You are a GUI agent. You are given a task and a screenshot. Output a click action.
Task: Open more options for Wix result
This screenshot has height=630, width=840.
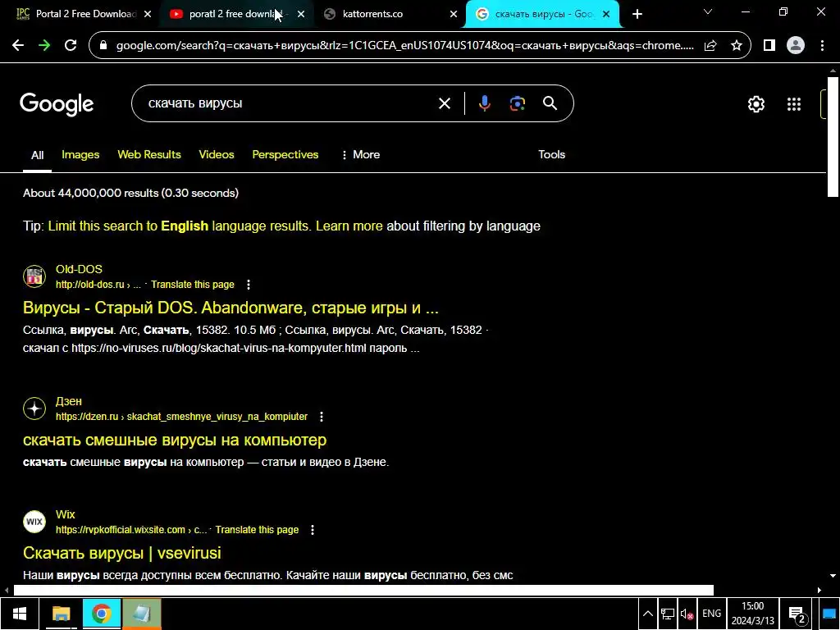[313, 530]
